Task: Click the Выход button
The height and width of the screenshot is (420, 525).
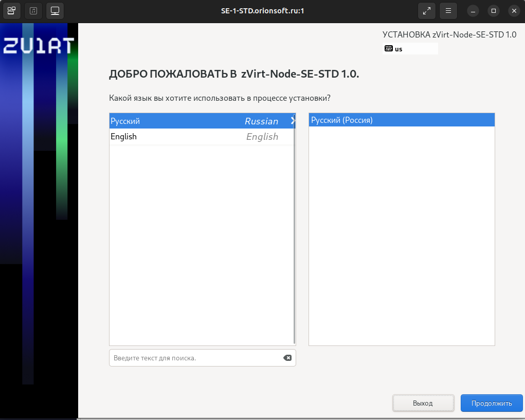Action: tap(423, 403)
